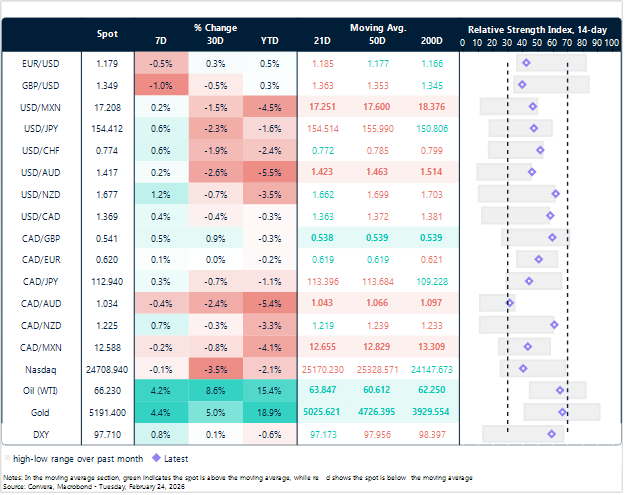The height and width of the screenshot is (495, 625).
Task: Pick the Nasdaq RSI diamond marker
Action: pyautogui.click(x=523, y=368)
